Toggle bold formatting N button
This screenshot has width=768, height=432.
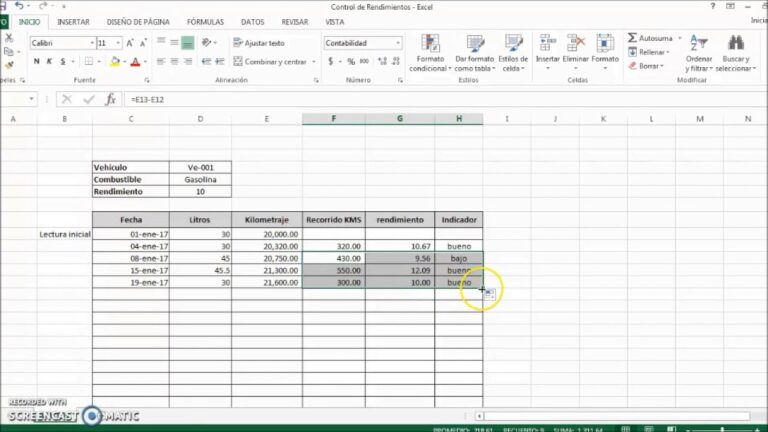36,62
